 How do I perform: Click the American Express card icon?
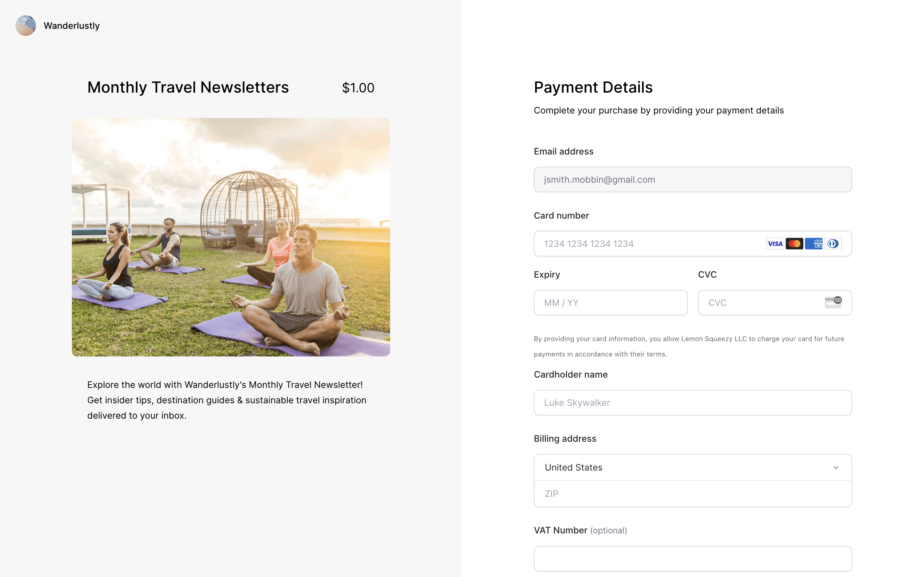click(814, 244)
